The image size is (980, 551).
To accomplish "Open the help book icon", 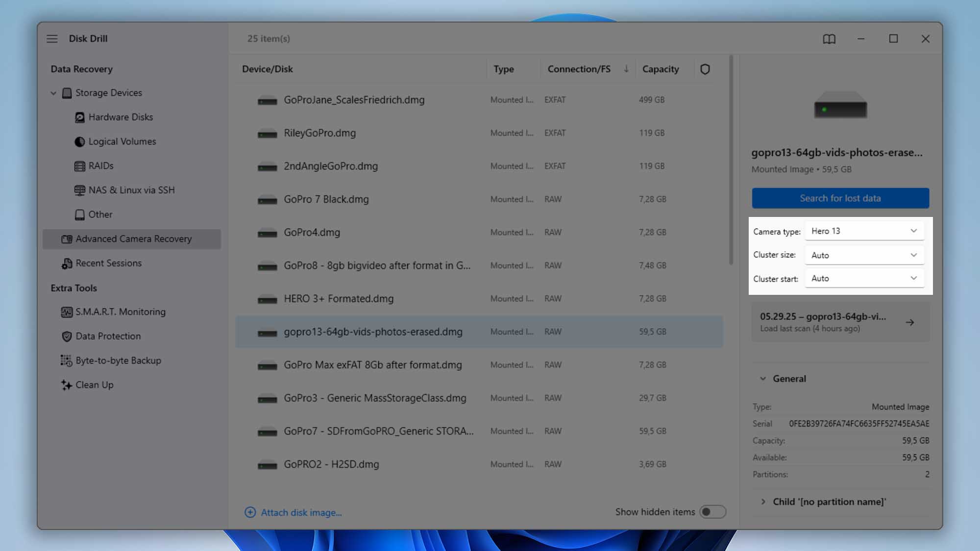I will pyautogui.click(x=829, y=39).
